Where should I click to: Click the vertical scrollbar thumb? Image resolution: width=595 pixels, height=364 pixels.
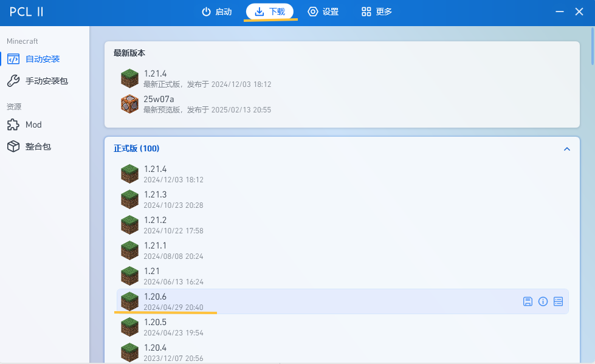pos(593,46)
